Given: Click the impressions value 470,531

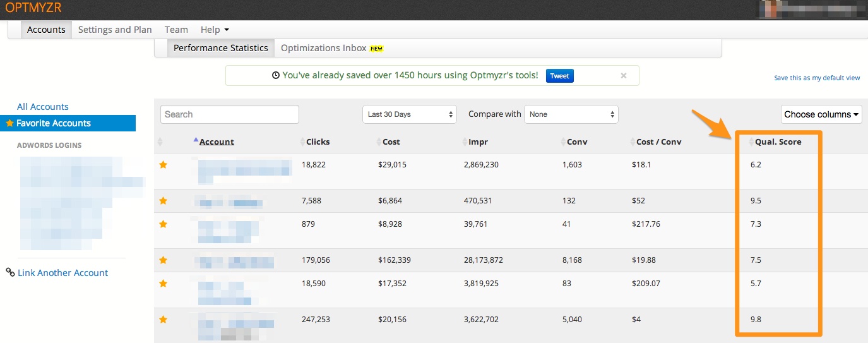Looking at the screenshot, I should [x=477, y=200].
